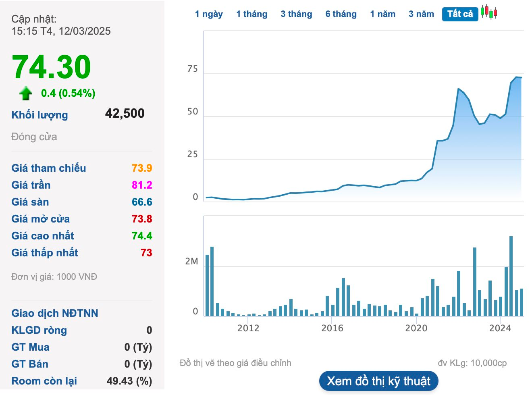Click the 'KLGD ròng' label
Image resolution: width=532 pixels, height=395 pixels.
39,330
